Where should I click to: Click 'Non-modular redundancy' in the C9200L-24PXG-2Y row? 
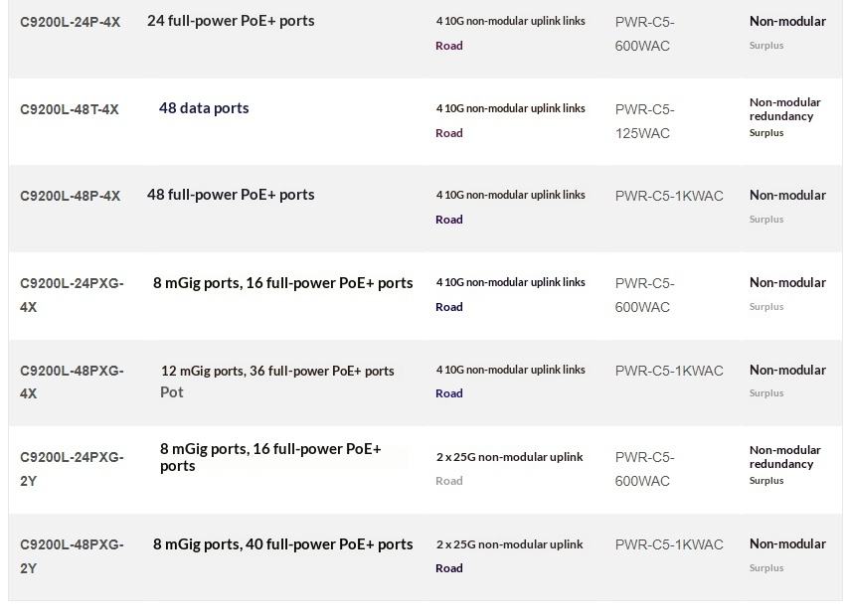(x=785, y=457)
